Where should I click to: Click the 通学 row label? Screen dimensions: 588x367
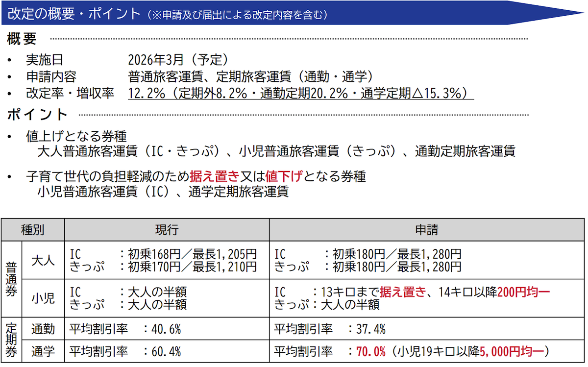pos(43,352)
